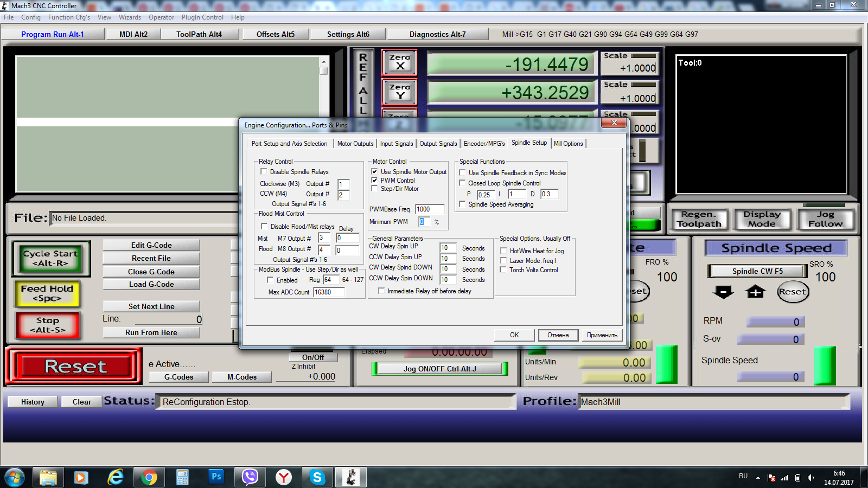Screen dimensions: 868x488
Task: Click the Zero Y button
Action: 400,92
